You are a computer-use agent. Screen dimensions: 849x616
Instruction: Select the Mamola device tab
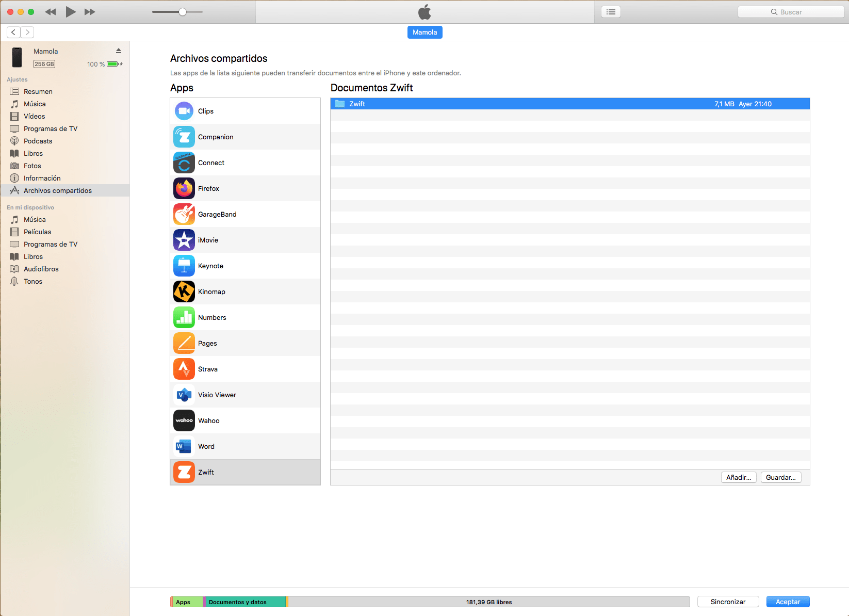[425, 32]
